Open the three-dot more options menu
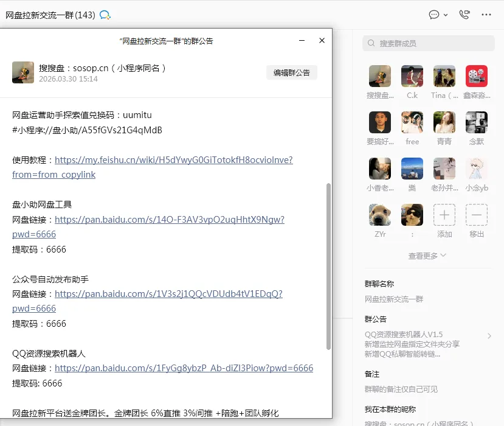The height and width of the screenshot is (426, 504). tap(486, 15)
